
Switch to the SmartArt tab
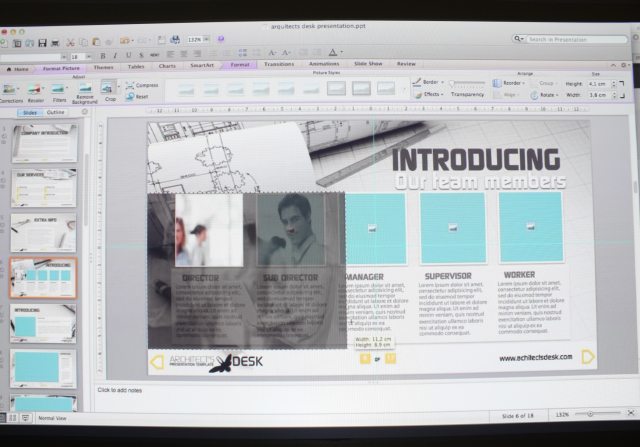[x=202, y=65]
